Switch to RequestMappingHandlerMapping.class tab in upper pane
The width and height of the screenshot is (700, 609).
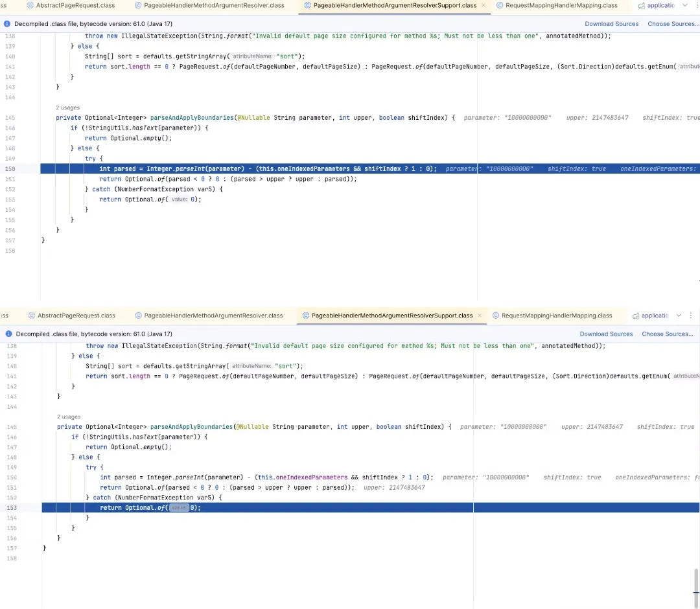[561, 5]
